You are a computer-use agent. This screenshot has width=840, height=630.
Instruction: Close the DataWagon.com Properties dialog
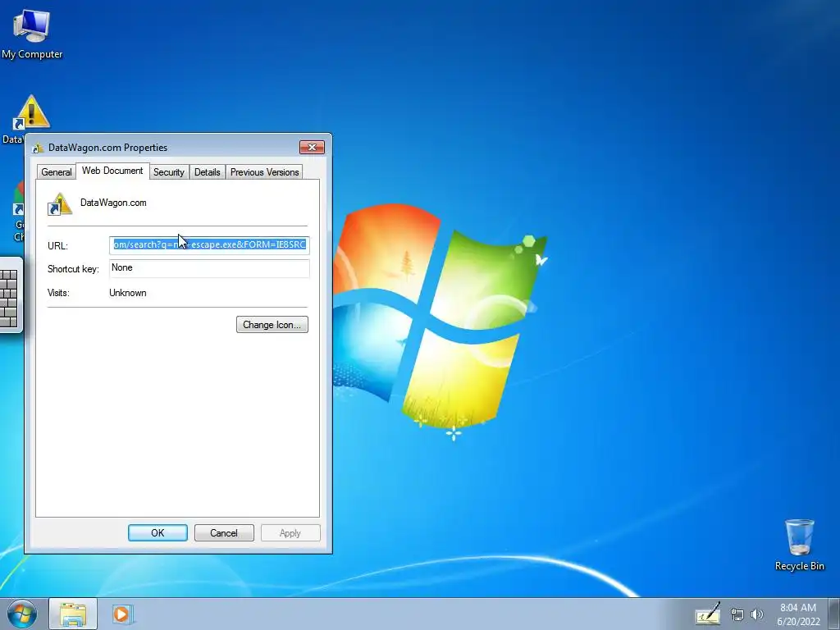312,148
